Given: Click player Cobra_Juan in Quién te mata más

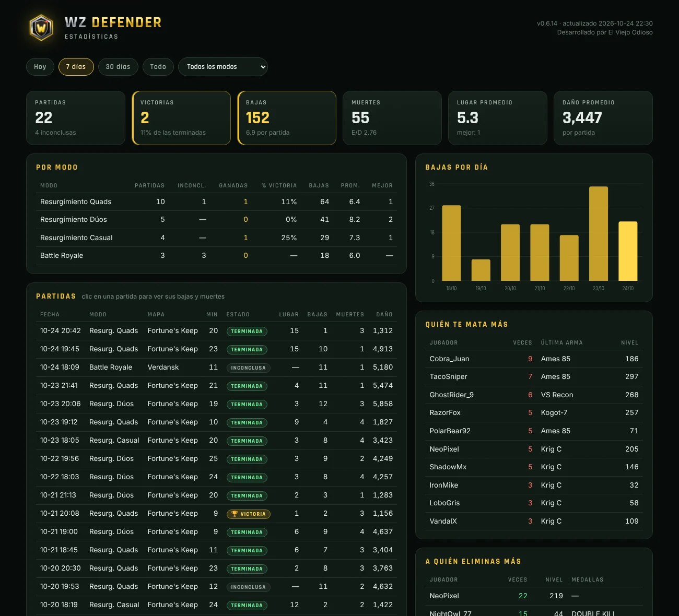Looking at the screenshot, I should 534,359.
